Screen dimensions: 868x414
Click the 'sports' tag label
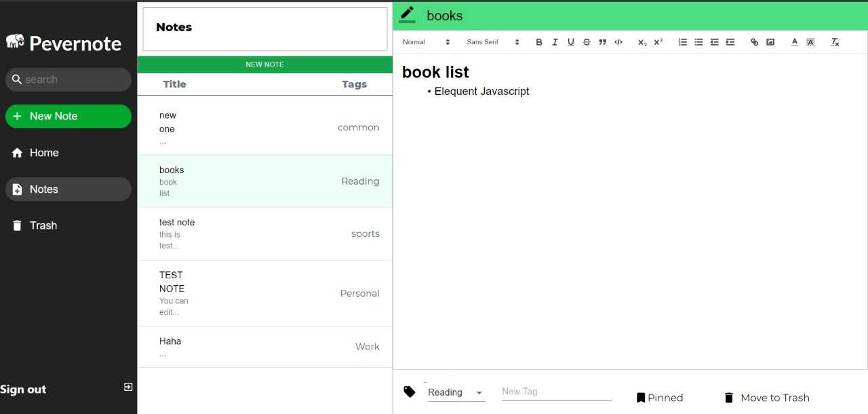(x=366, y=234)
